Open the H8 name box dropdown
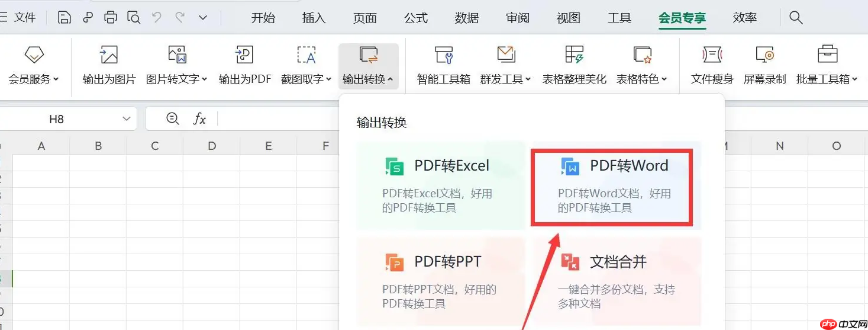The image size is (868, 330). tap(126, 119)
